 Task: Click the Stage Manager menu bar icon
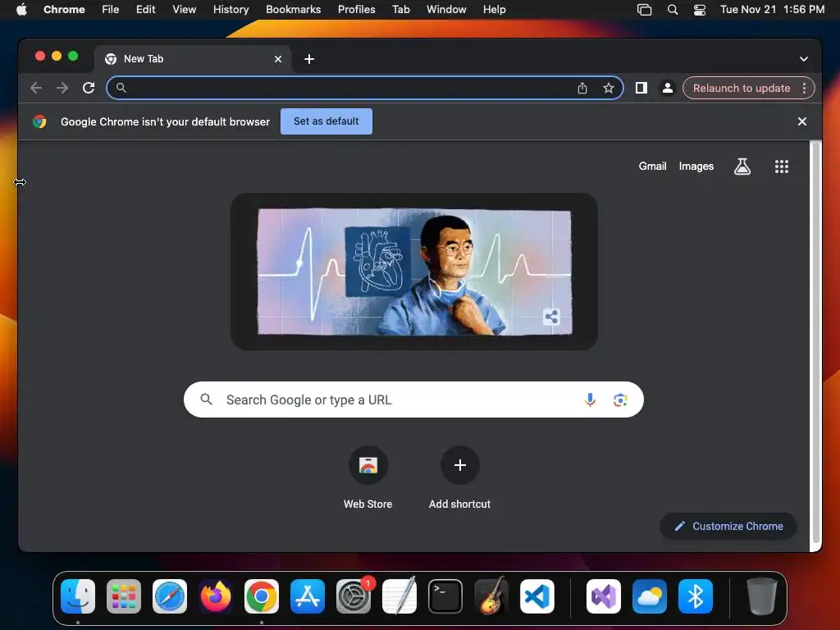[645, 9]
